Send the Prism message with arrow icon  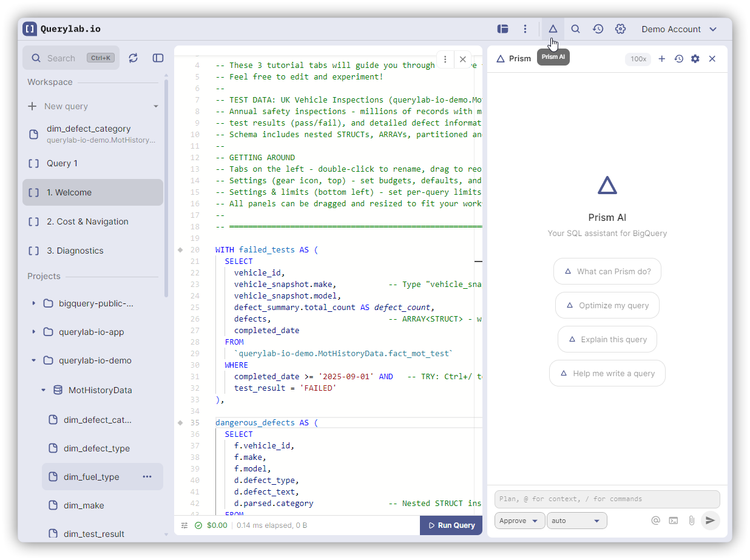pyautogui.click(x=710, y=521)
